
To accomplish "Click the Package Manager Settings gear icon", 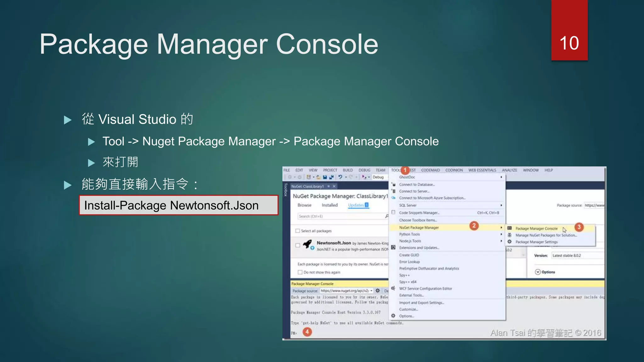I will coord(509,242).
